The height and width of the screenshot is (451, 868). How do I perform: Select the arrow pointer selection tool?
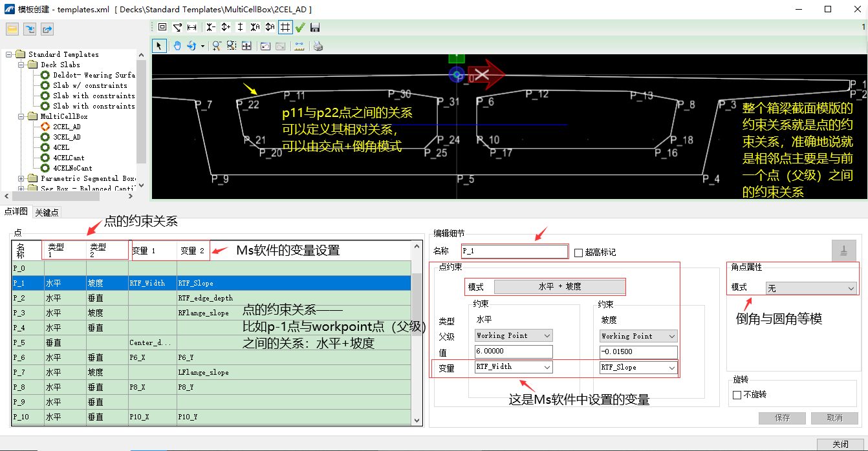coord(160,46)
